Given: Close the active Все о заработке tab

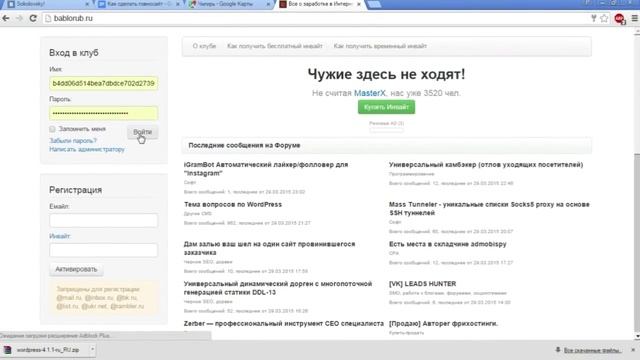Looking at the screenshot, I should point(358,4).
